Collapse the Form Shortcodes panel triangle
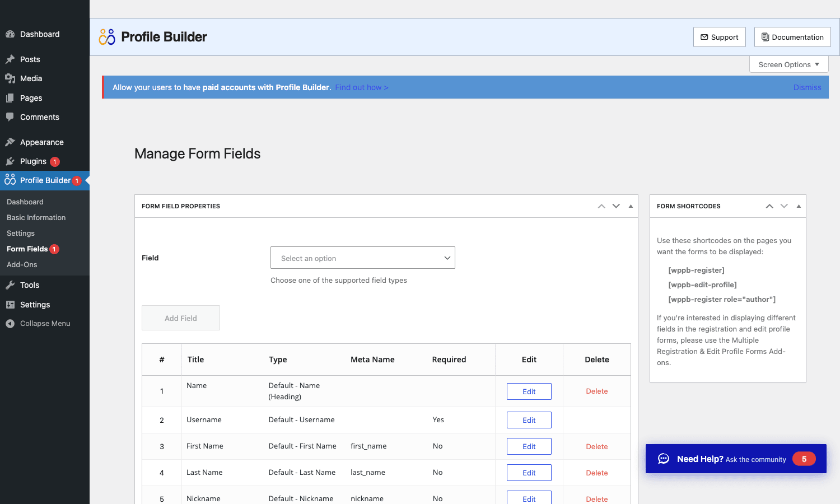 click(x=799, y=206)
